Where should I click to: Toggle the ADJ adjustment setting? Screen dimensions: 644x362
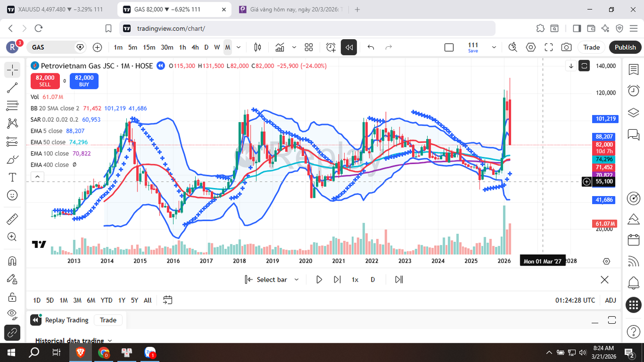click(610, 300)
